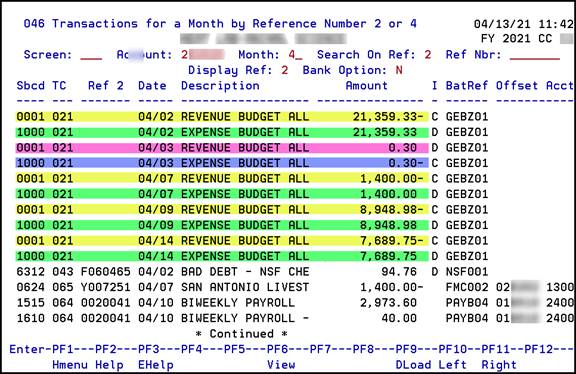
Task: Select the View function key label
Action: click(x=281, y=365)
